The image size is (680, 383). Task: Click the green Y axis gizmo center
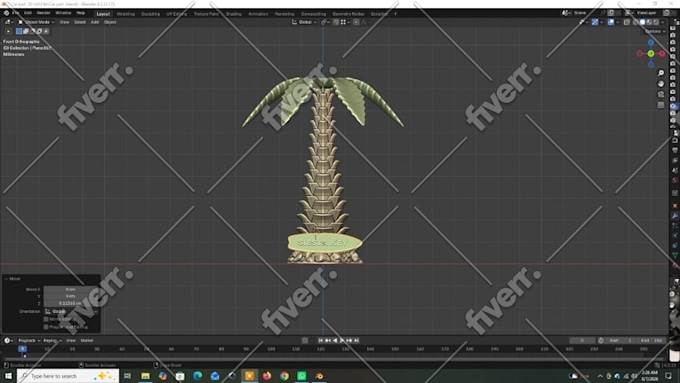pos(651,54)
